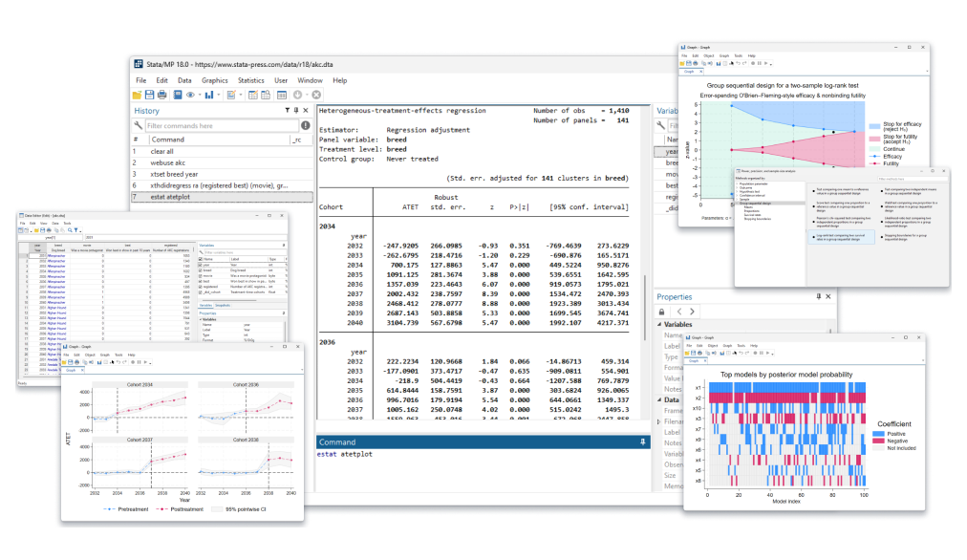
Task: Click the wrench icon in Variables panel filter
Action: pos(660,126)
